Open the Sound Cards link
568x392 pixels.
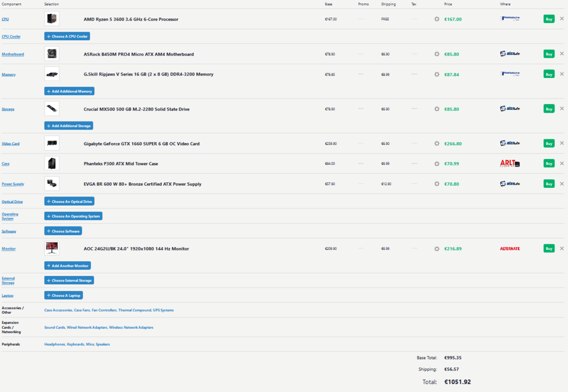[x=55, y=327]
